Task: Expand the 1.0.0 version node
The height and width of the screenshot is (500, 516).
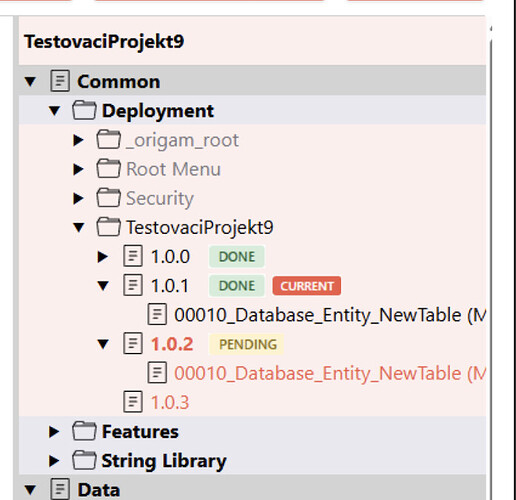Action: tap(103, 257)
